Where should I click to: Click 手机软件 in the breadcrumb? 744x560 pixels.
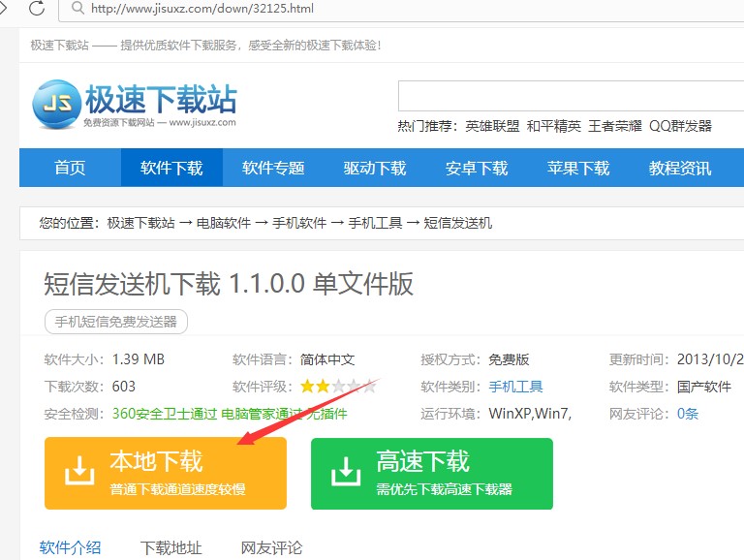point(299,223)
